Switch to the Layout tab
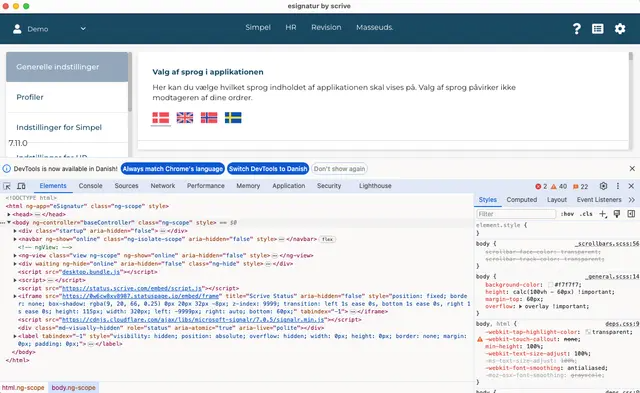Screen dimensions: 640x393 coord(557,200)
